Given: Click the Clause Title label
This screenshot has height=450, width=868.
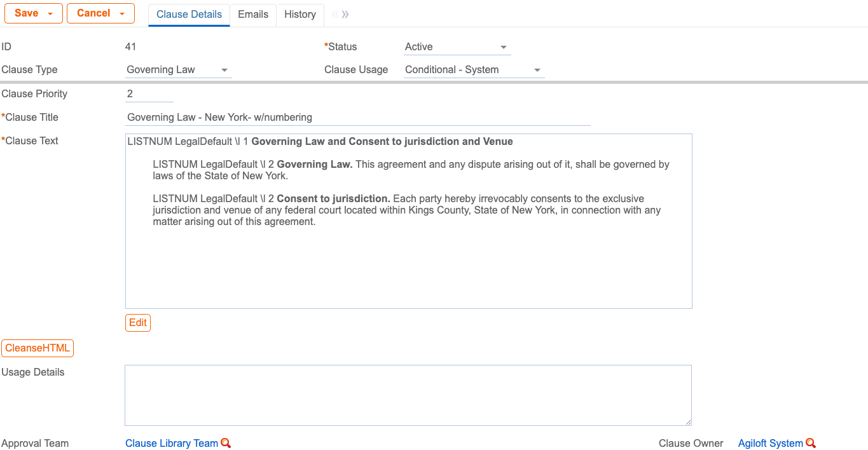Looking at the screenshot, I should (30, 118).
